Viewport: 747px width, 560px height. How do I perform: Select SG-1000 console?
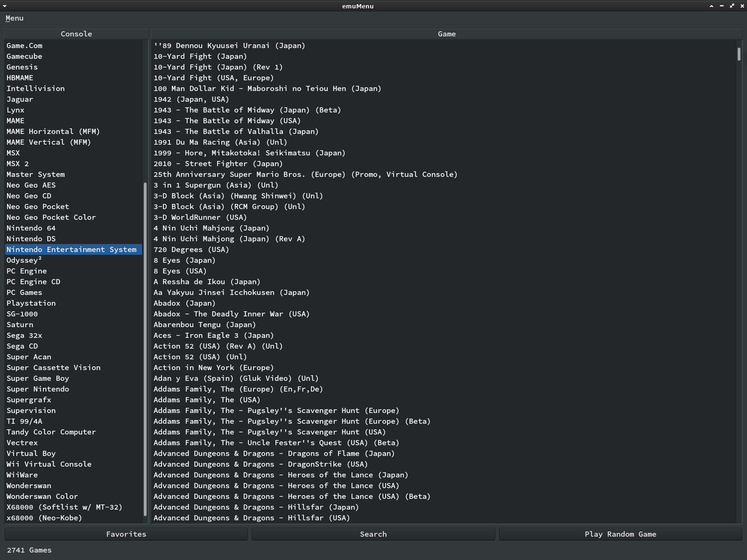click(x=73, y=314)
